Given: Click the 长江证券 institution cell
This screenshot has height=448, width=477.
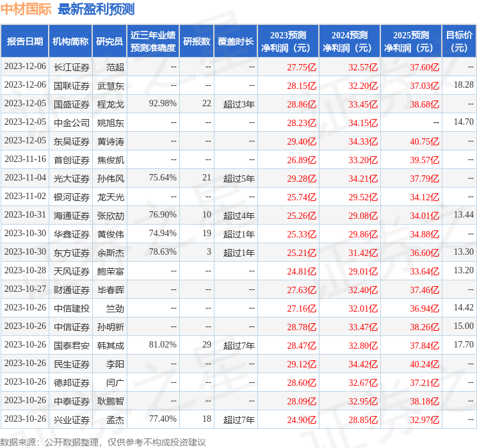Looking at the screenshot, I should click(x=72, y=67).
